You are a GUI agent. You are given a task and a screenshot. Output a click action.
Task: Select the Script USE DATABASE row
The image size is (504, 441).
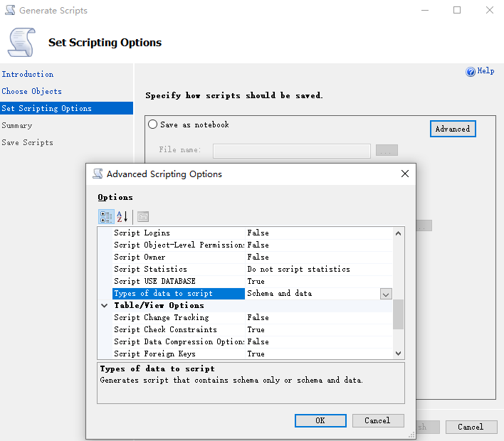(x=253, y=282)
